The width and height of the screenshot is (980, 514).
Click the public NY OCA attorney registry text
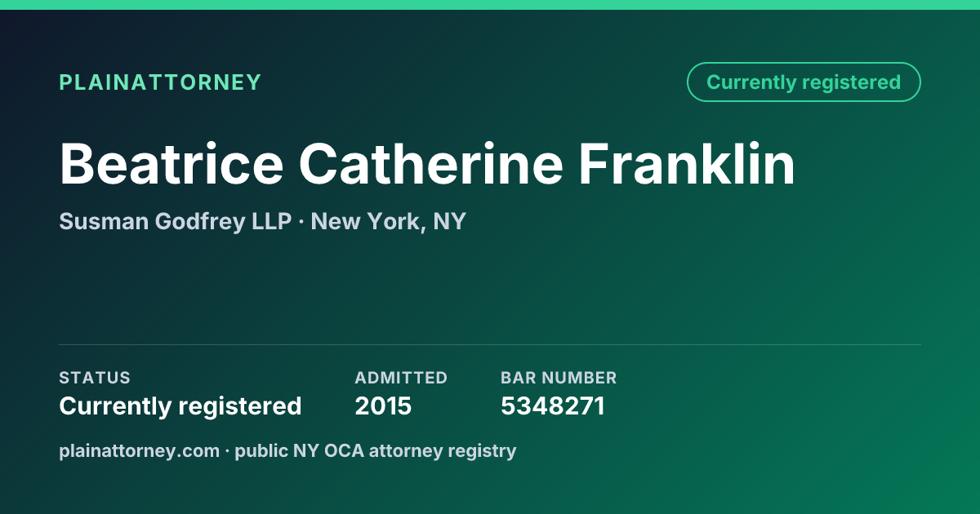point(376,450)
